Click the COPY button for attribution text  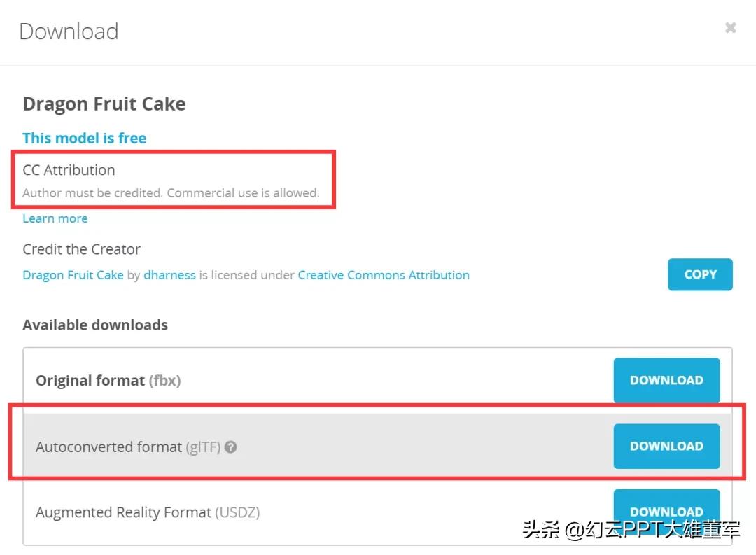tap(700, 274)
